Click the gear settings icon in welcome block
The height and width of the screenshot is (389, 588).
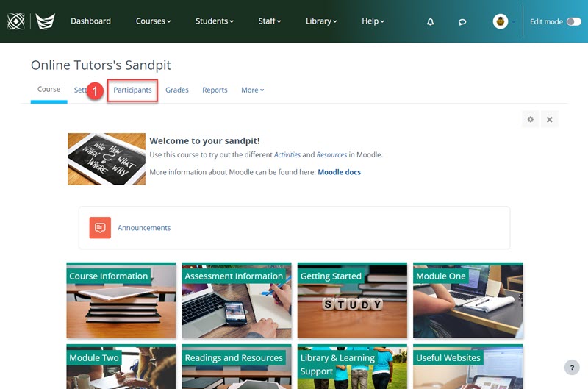[x=530, y=119]
